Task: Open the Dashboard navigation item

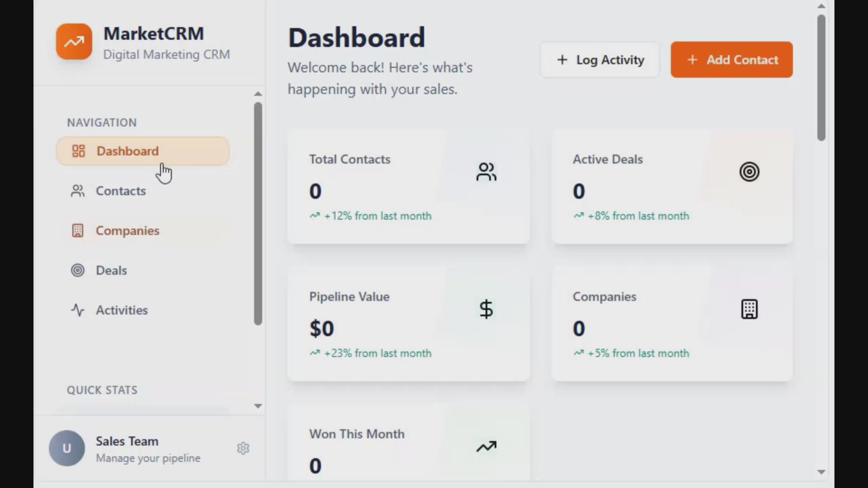Action: [x=142, y=151]
